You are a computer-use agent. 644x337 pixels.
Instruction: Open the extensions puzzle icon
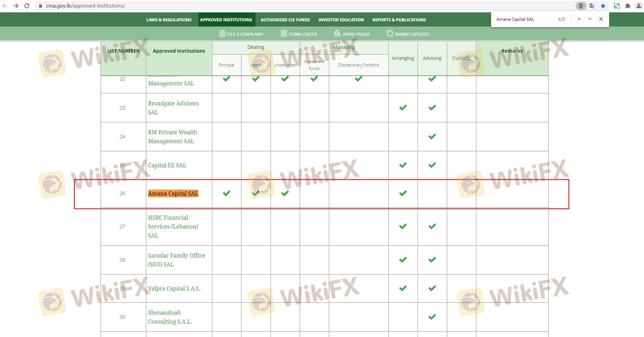(x=627, y=6)
